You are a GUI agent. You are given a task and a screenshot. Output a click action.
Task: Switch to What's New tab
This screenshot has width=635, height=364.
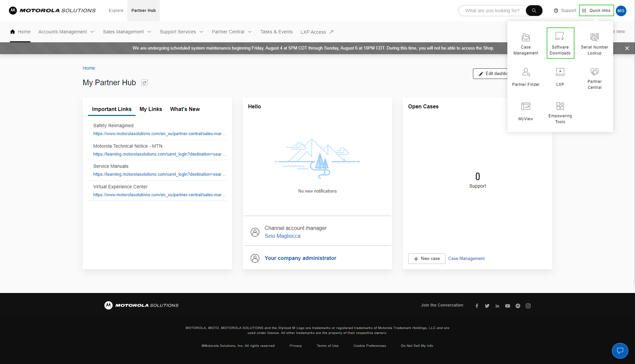click(x=185, y=109)
